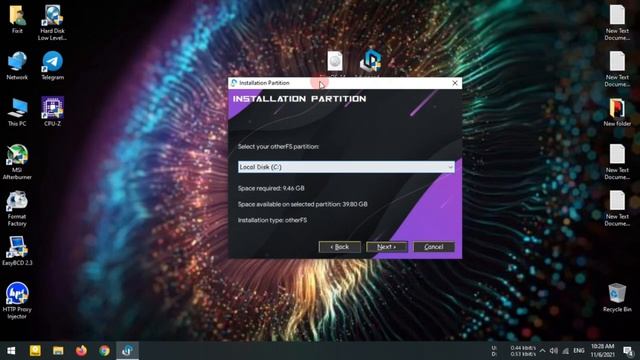Open File Explorer from the taskbar

point(58,351)
